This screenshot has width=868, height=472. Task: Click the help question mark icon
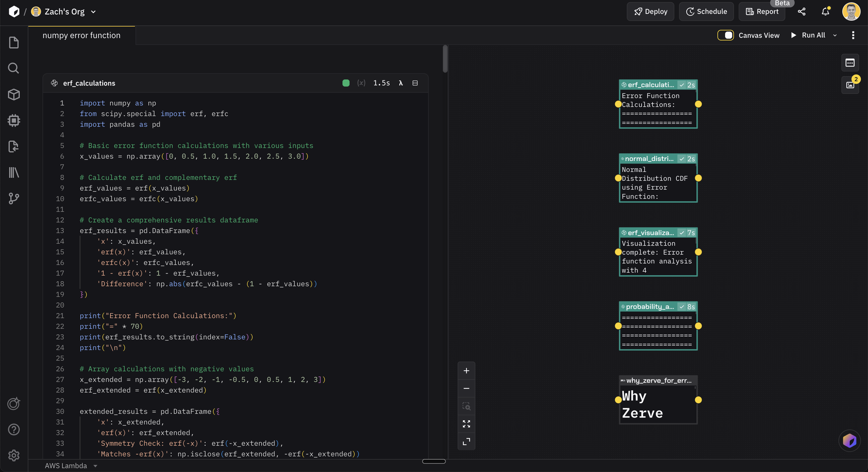coord(14,430)
